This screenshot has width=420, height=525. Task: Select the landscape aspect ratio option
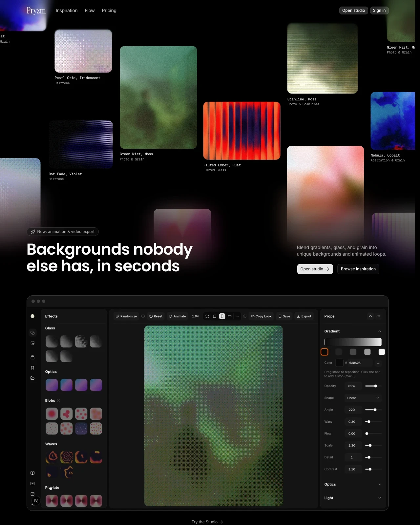pyautogui.click(x=230, y=316)
